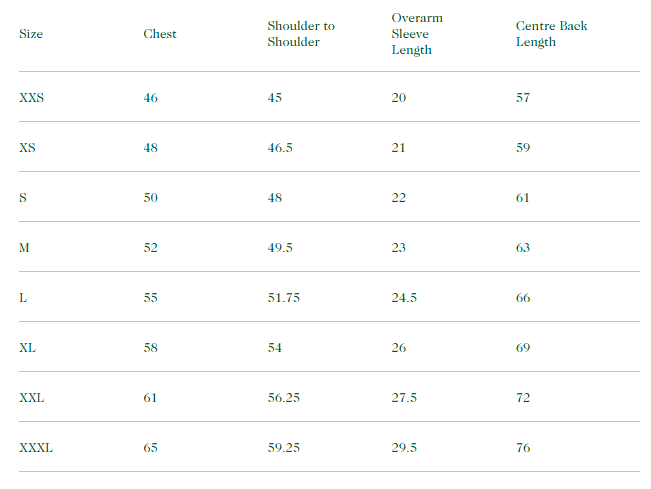Select the XXXL size row label

[36, 448]
